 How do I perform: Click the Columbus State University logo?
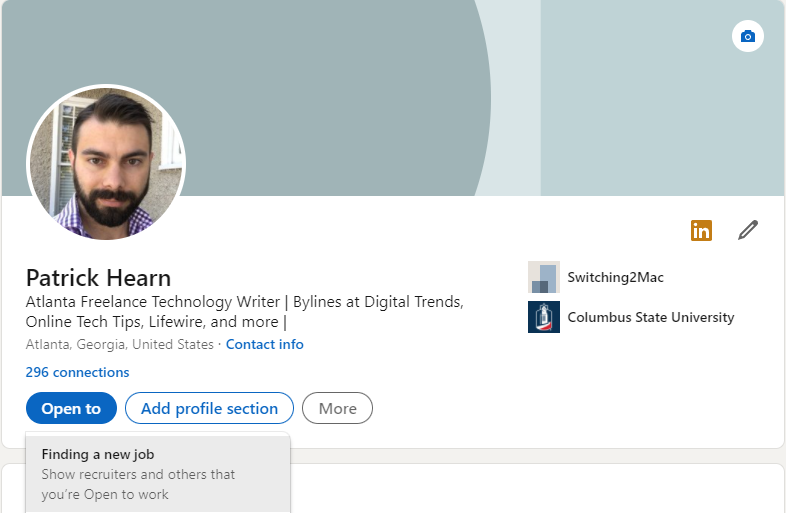coord(543,317)
